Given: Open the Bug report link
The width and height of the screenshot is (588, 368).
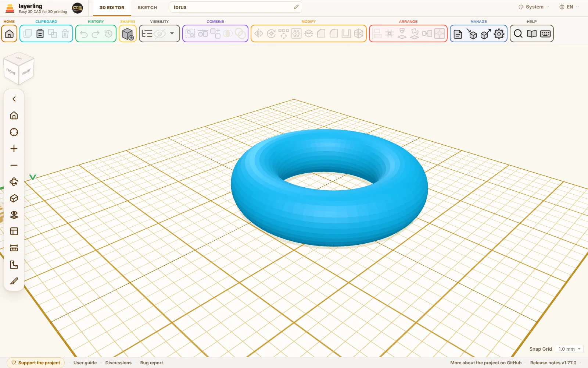Looking at the screenshot, I should 151,363.
